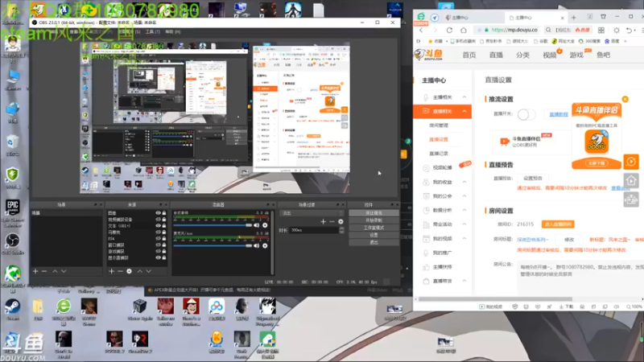Go to browser home page

click(x=464, y=30)
